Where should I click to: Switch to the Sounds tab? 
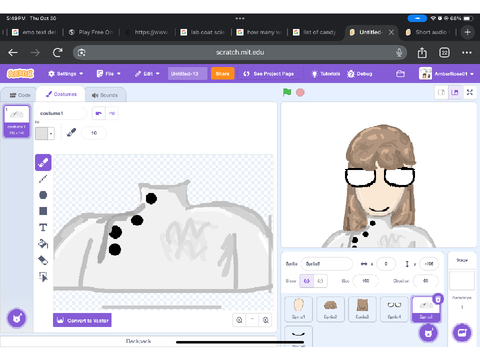pyautogui.click(x=105, y=95)
